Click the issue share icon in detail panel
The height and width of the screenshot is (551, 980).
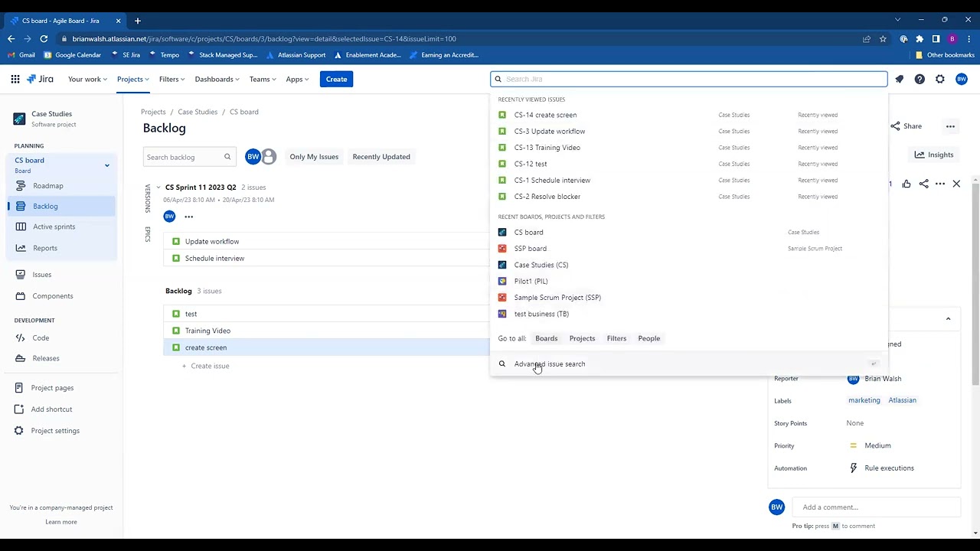tap(923, 184)
